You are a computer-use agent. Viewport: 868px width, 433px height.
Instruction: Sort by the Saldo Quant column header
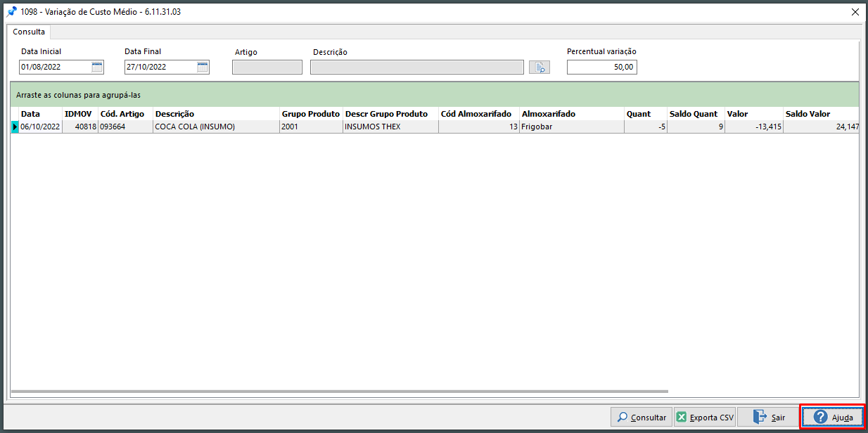click(x=696, y=114)
